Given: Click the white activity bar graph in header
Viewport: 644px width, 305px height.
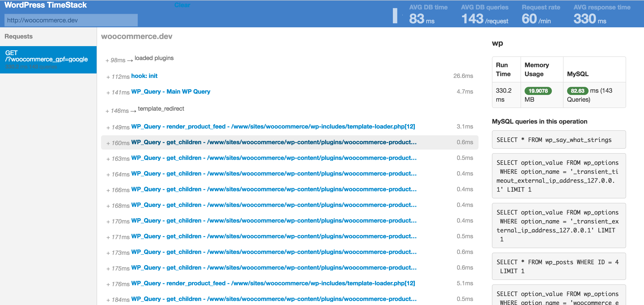Looking at the screenshot, I should (395, 16).
